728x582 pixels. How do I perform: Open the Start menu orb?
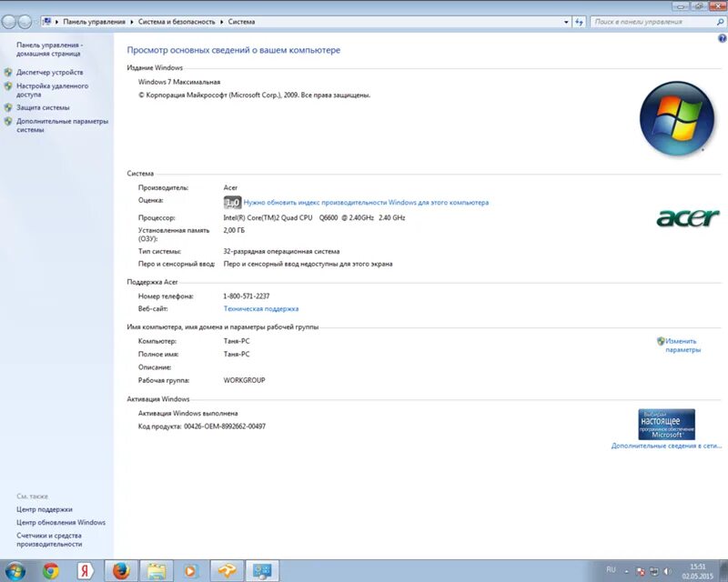(14, 571)
